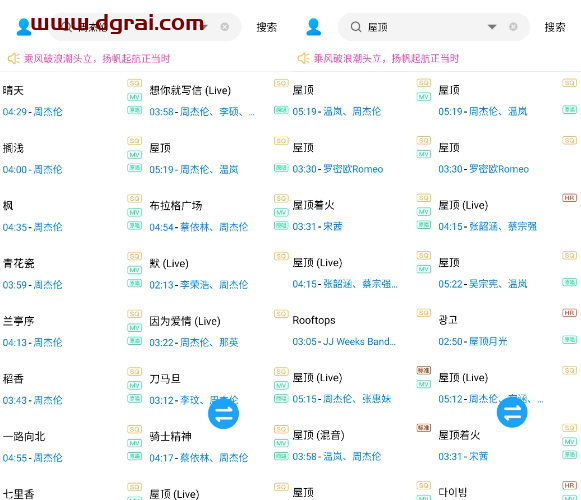The width and height of the screenshot is (581, 500).
Task: Open MV badge of 布拉格广场
Action: 281,212
